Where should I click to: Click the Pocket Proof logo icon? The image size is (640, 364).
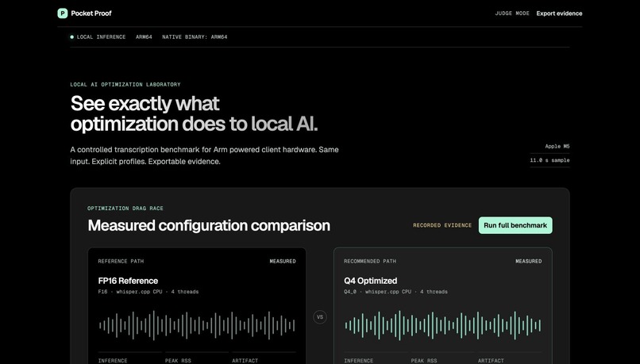pos(63,13)
